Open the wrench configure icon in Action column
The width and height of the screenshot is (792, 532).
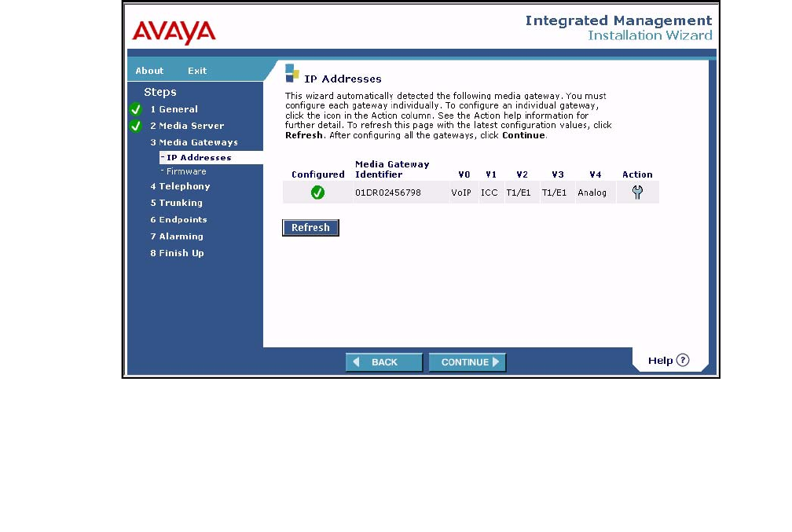pyautogui.click(x=637, y=192)
